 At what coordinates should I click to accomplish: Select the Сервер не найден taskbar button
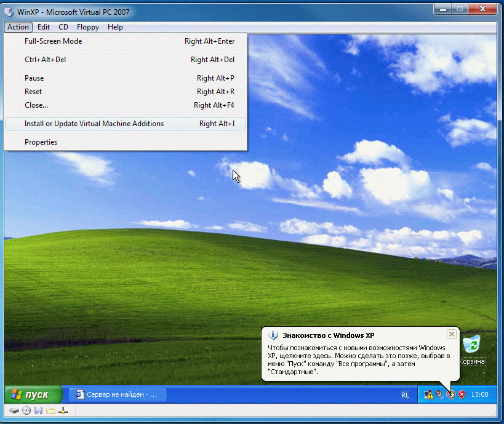[x=118, y=394]
